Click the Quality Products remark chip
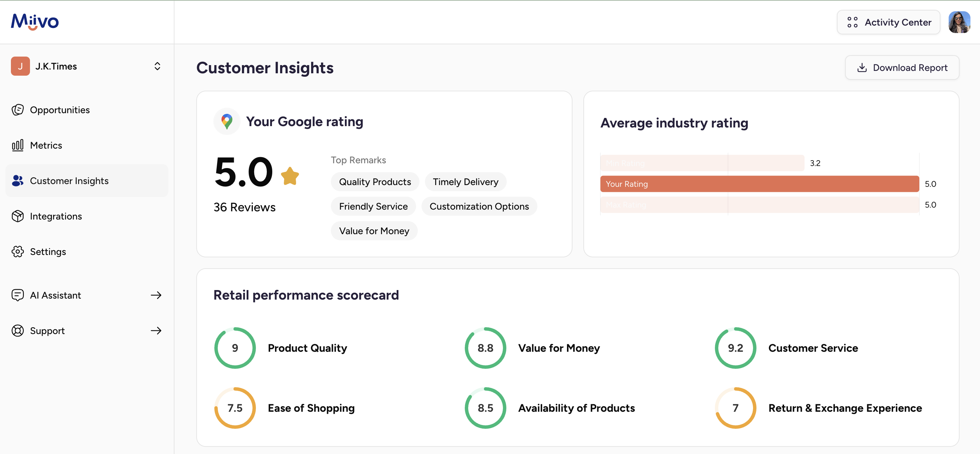This screenshot has width=980, height=454. (x=375, y=182)
